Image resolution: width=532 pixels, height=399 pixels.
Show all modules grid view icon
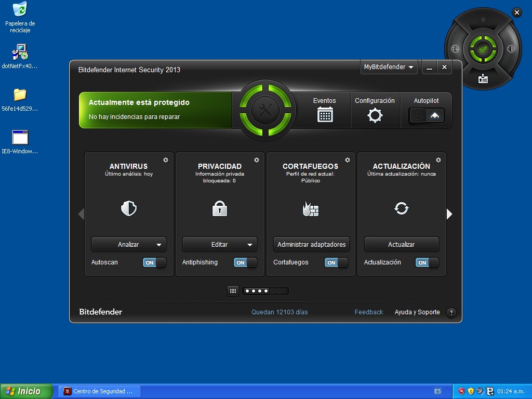233,291
